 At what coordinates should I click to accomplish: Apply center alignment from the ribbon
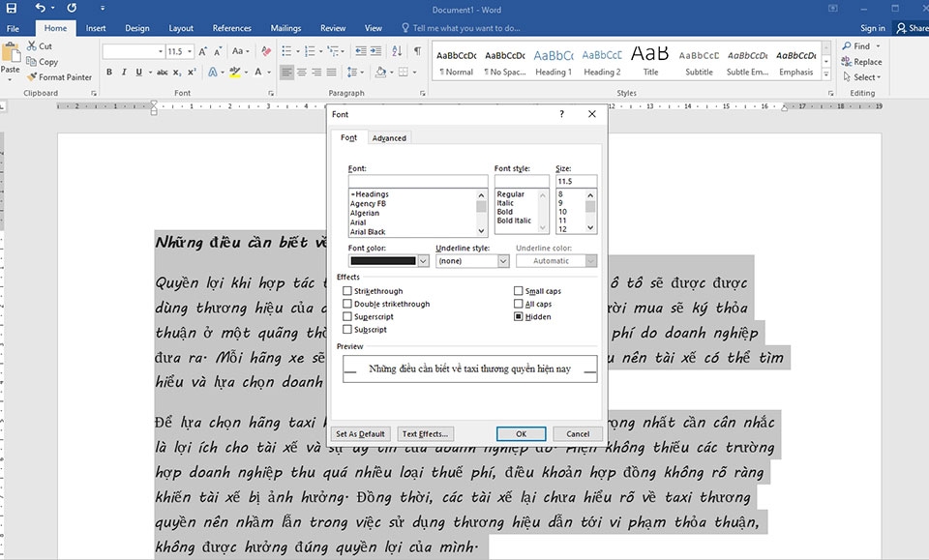tap(302, 72)
